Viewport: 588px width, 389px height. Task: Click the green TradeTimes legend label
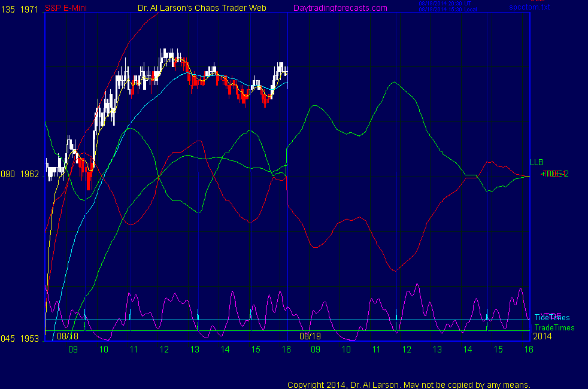pos(554,327)
